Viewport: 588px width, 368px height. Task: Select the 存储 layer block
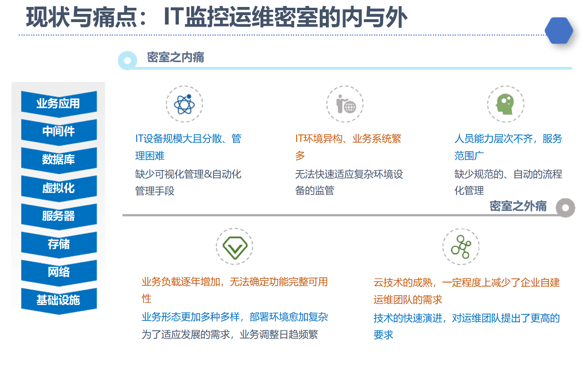pos(59,244)
